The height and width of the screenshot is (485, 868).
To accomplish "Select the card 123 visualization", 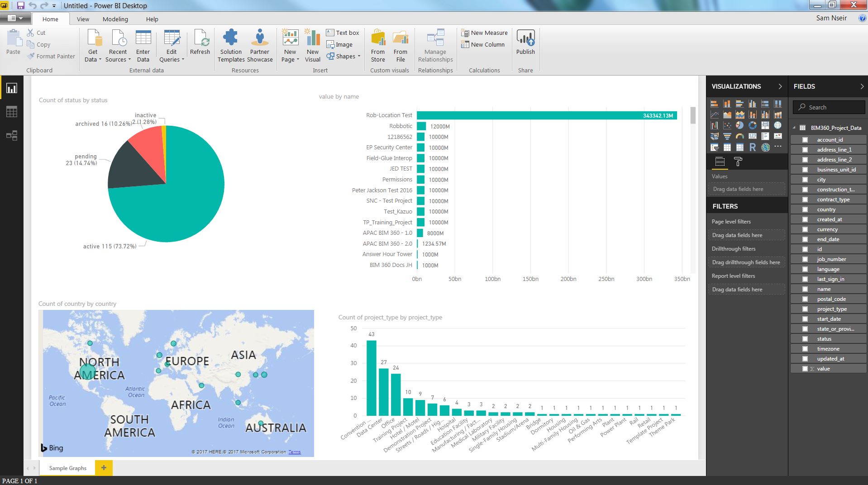I will click(x=752, y=136).
